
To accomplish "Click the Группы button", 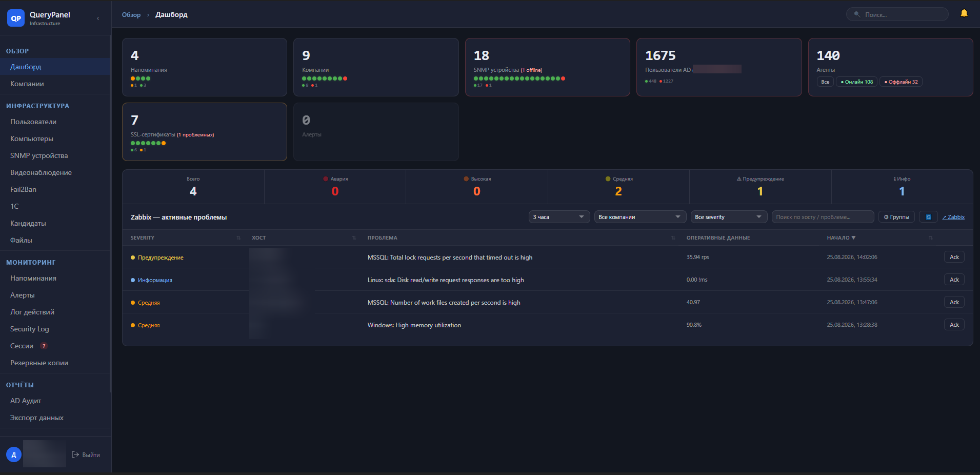I will [x=896, y=217].
